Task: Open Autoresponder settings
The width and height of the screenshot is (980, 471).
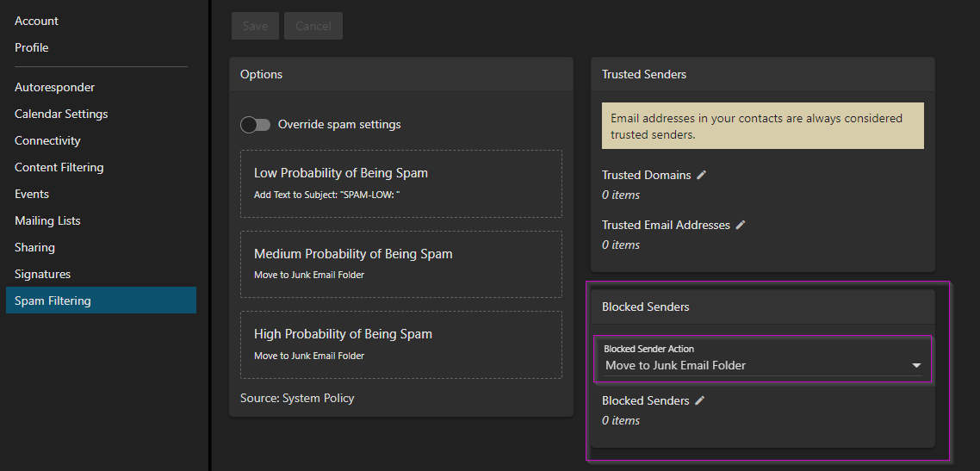Action: pyautogui.click(x=55, y=87)
